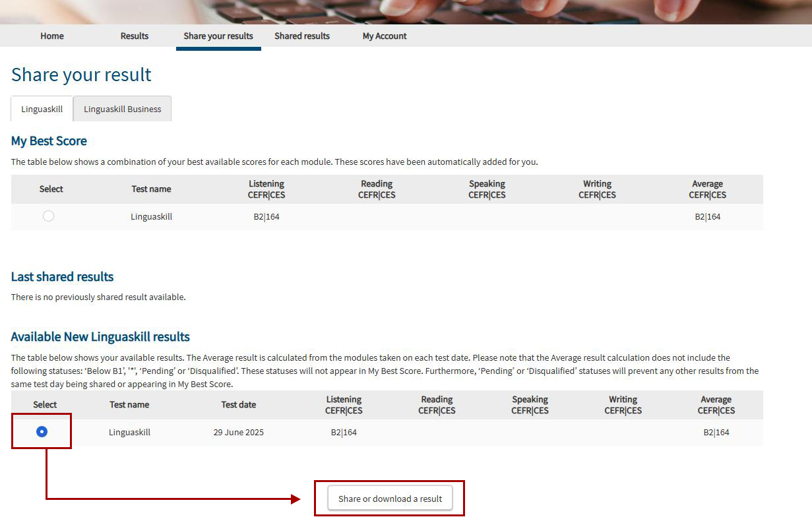Click Linguaskill test name in available results row
The width and height of the screenshot is (812, 521).
tap(129, 433)
